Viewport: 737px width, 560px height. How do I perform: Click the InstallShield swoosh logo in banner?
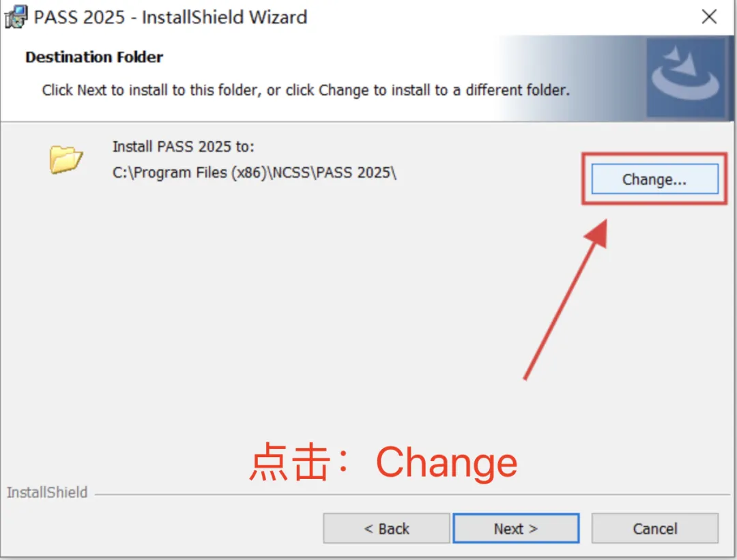(686, 78)
